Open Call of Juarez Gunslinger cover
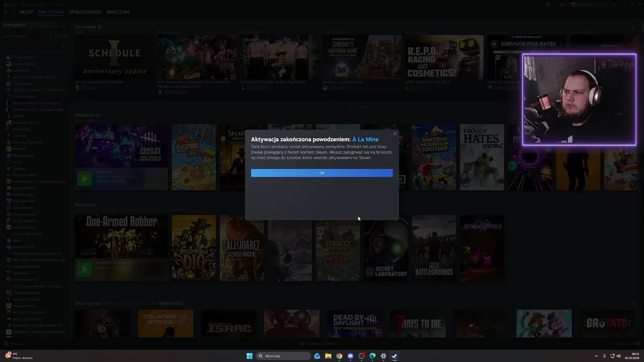Image resolution: width=644 pixels, height=362 pixels. tap(242, 248)
